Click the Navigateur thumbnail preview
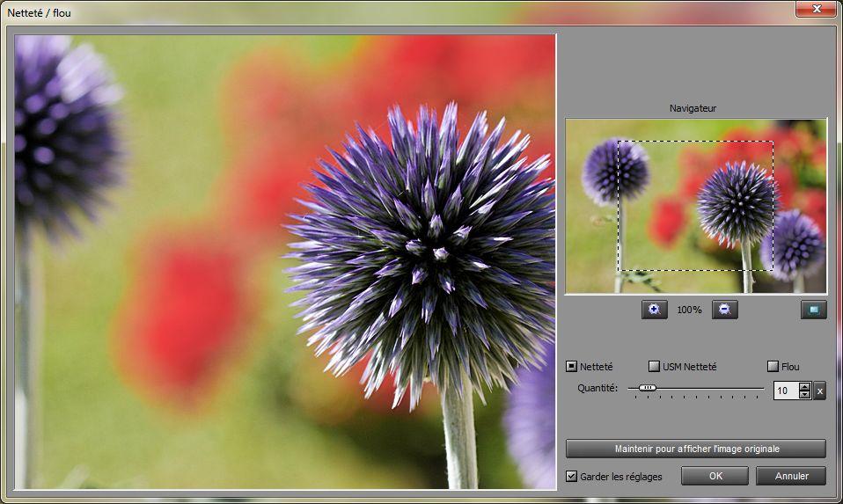 click(696, 206)
